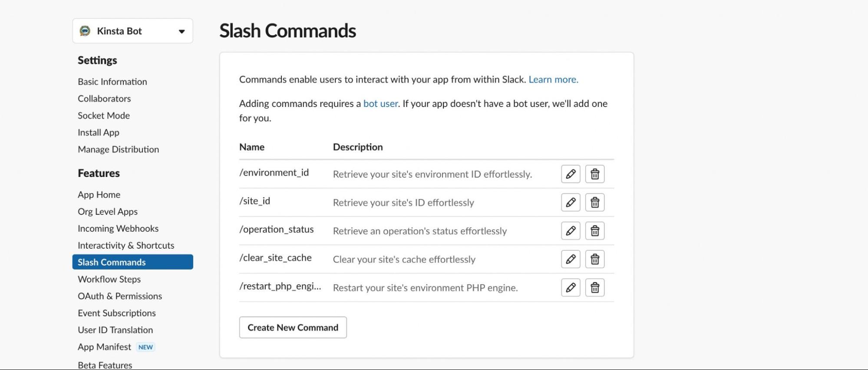Open User ID Translation page
This screenshot has width=868, height=370.
[x=116, y=330]
